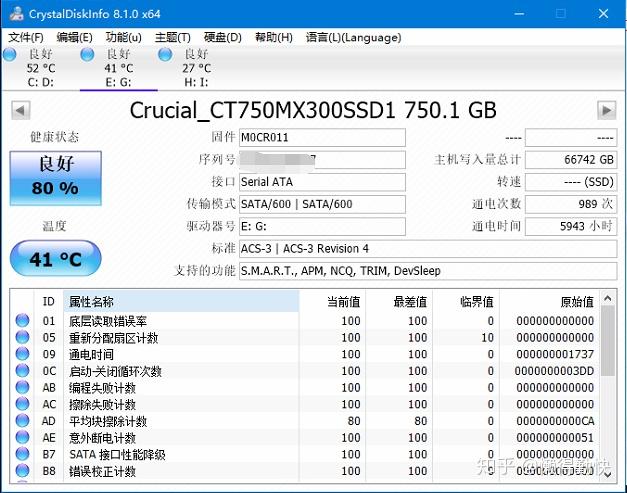Click the 属性名称 column header
This screenshot has height=493, width=627.
[181, 301]
